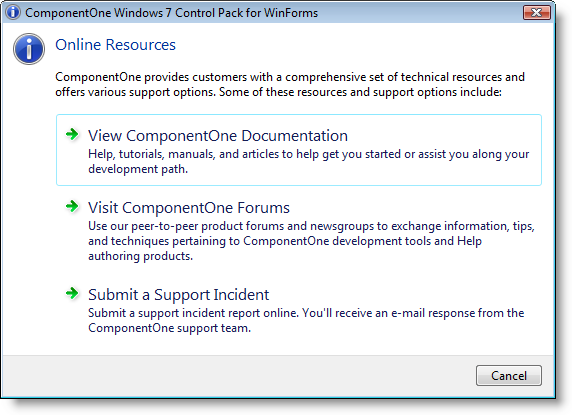Click the introductory paragraph about technical resources
Image resolution: width=572 pixels, height=415 pixels.
[x=290, y=85]
